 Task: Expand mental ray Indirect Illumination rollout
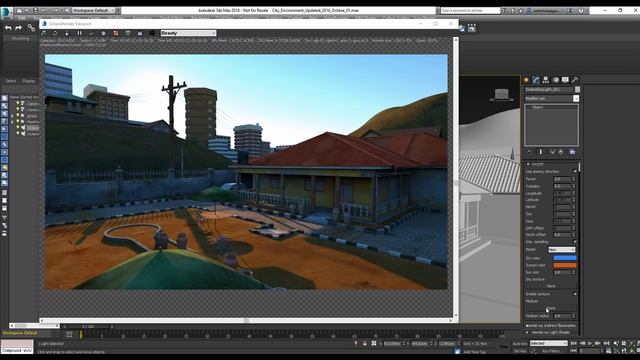coord(551,326)
